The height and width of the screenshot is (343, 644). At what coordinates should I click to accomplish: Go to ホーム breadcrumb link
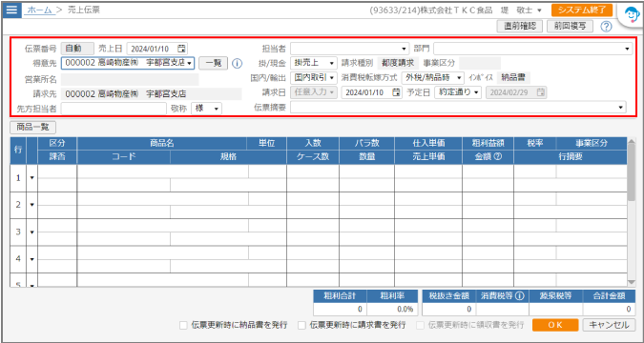click(x=39, y=10)
